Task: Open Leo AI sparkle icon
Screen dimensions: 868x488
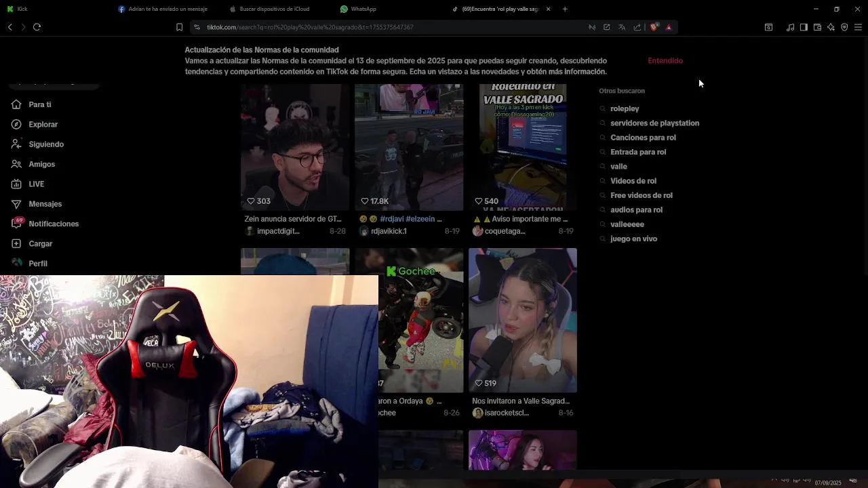Action: click(831, 27)
